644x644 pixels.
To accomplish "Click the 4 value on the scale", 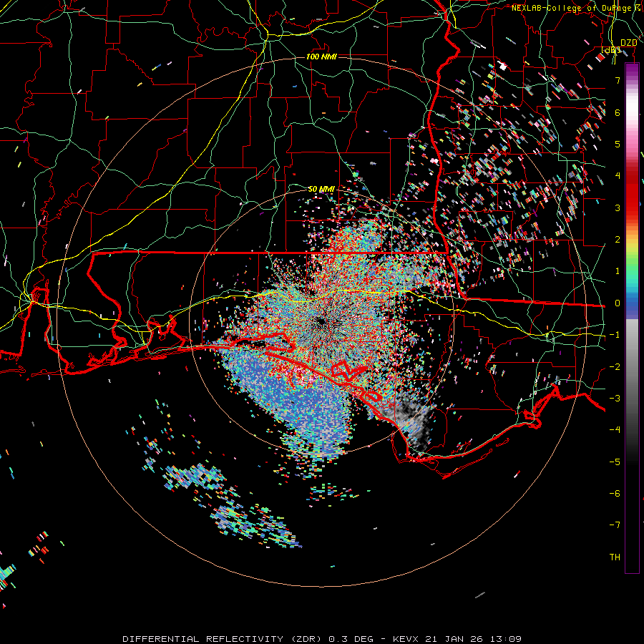I will [x=618, y=176].
